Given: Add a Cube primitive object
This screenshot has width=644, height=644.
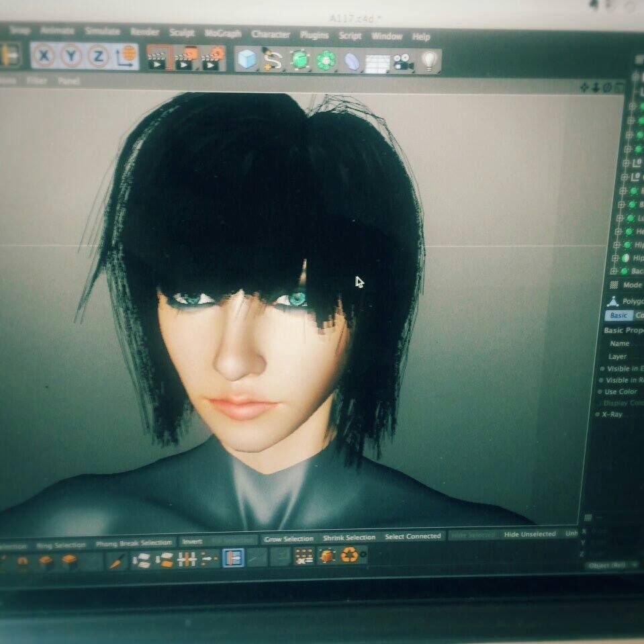Looking at the screenshot, I should pos(247,60).
